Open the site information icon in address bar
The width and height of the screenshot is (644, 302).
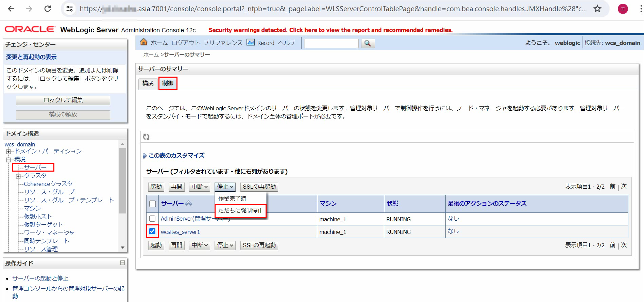pos(70,9)
